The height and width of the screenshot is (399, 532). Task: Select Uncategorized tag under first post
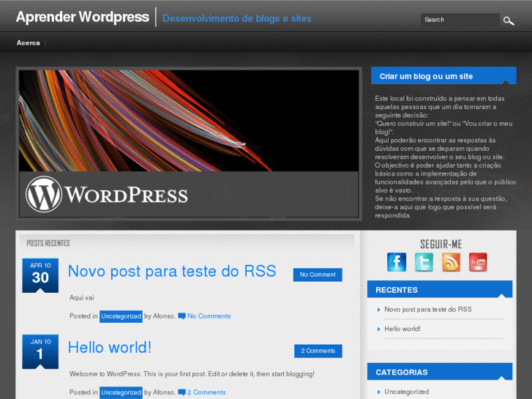click(121, 316)
